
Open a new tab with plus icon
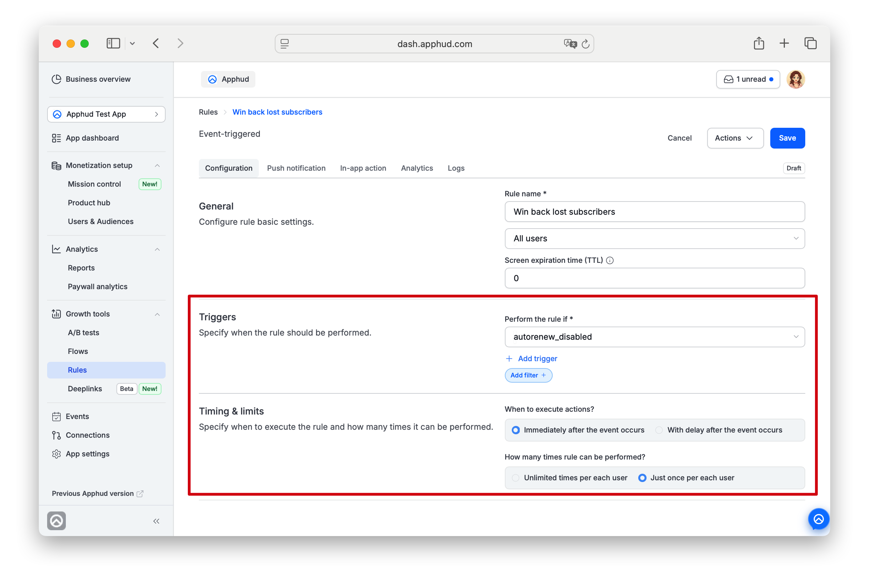click(x=784, y=43)
